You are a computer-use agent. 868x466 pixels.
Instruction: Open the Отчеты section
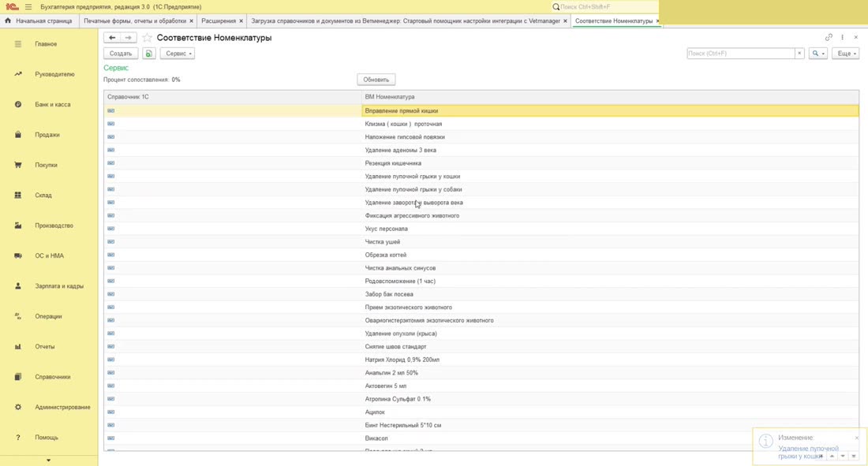click(x=45, y=346)
